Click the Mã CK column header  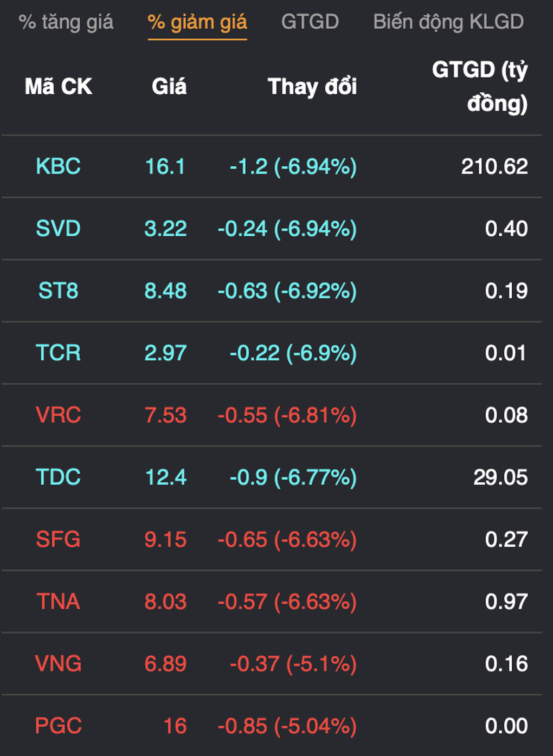click(x=59, y=87)
